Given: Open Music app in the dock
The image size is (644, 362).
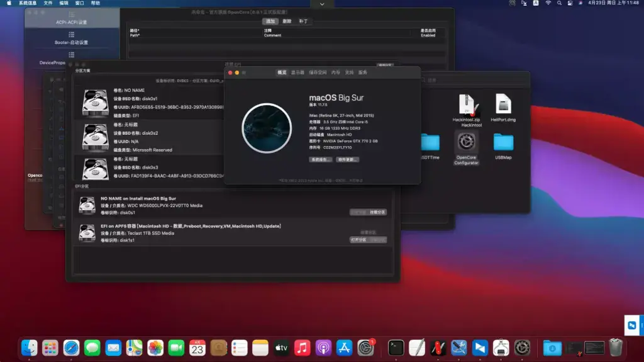Looking at the screenshot, I should tap(303, 348).
